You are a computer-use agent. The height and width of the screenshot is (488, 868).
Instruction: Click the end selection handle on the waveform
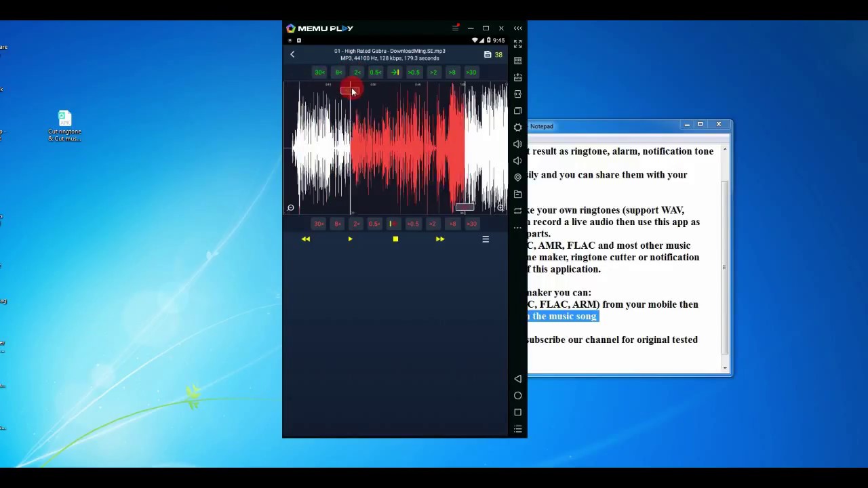(465, 207)
